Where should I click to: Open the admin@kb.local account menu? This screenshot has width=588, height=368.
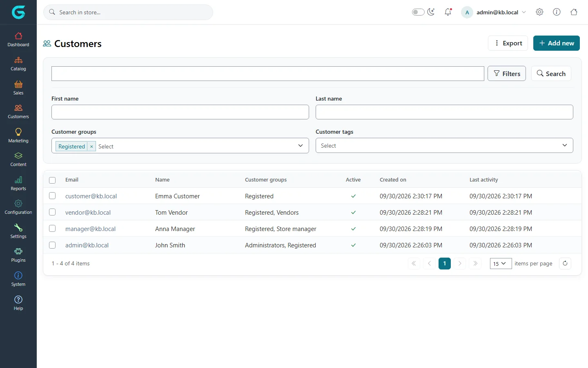pyautogui.click(x=494, y=12)
